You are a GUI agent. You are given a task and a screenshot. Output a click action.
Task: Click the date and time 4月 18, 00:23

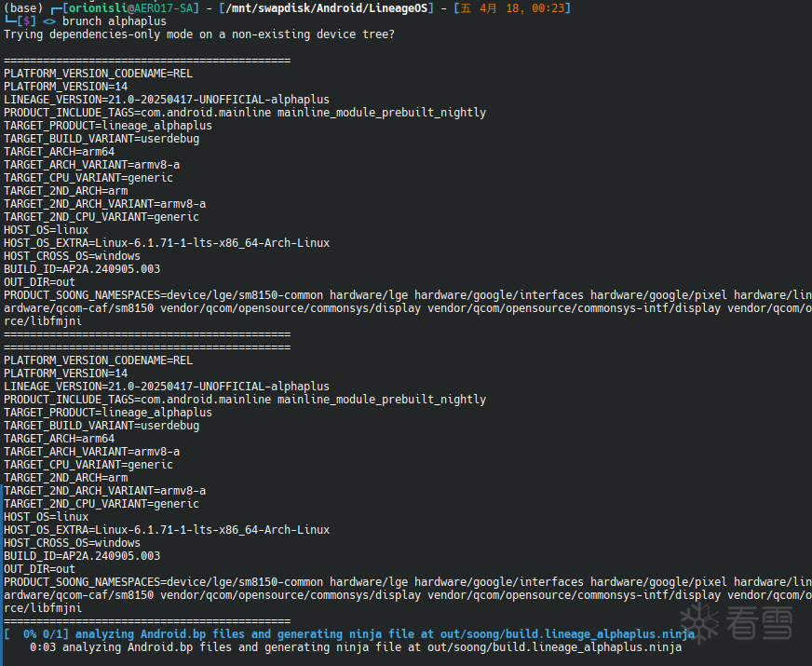coord(521,8)
